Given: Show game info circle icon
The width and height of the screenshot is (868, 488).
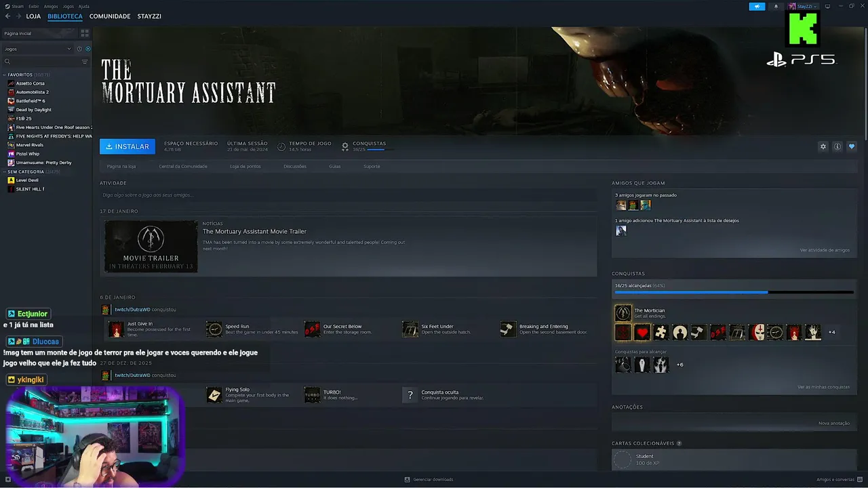Looking at the screenshot, I should tap(837, 146).
